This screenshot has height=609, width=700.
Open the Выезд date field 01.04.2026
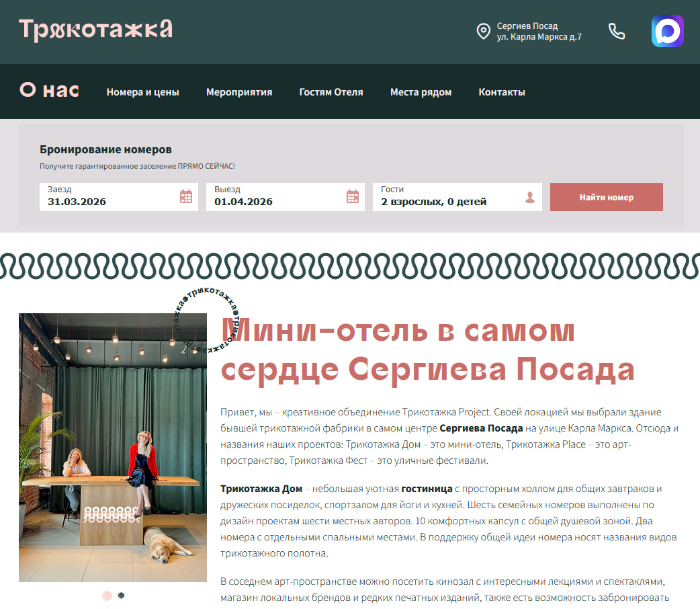click(x=277, y=196)
